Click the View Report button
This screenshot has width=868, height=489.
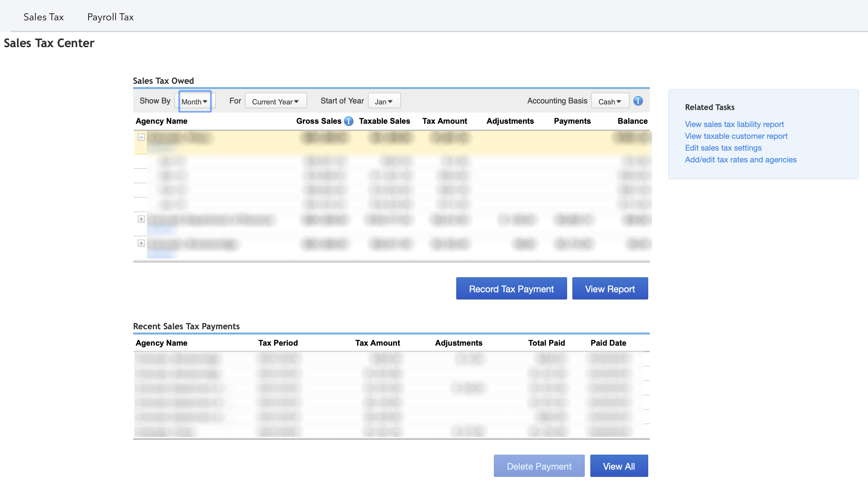(610, 288)
